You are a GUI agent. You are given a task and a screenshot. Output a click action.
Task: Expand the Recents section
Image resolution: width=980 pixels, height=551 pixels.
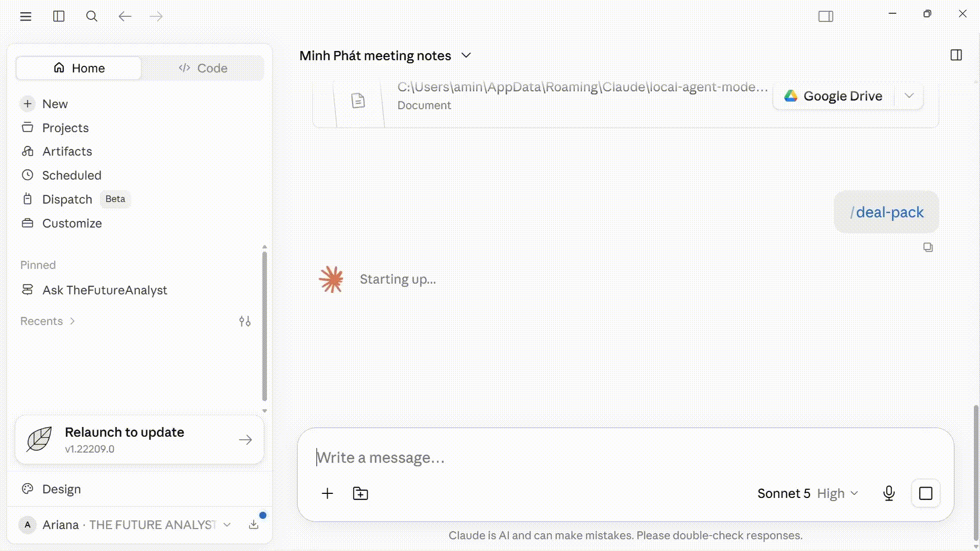(x=47, y=321)
